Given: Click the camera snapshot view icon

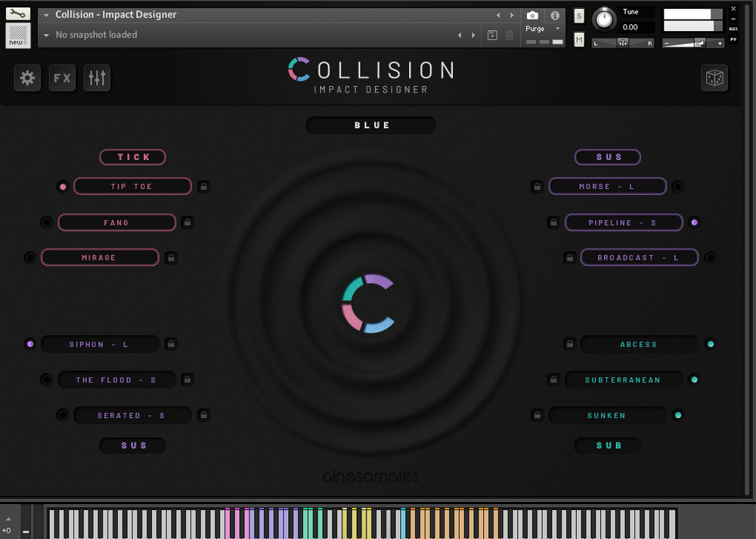Looking at the screenshot, I should point(532,15).
